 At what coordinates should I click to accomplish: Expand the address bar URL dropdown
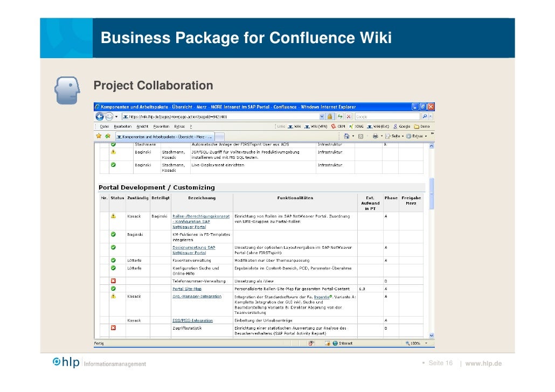pyautogui.click(x=322, y=116)
